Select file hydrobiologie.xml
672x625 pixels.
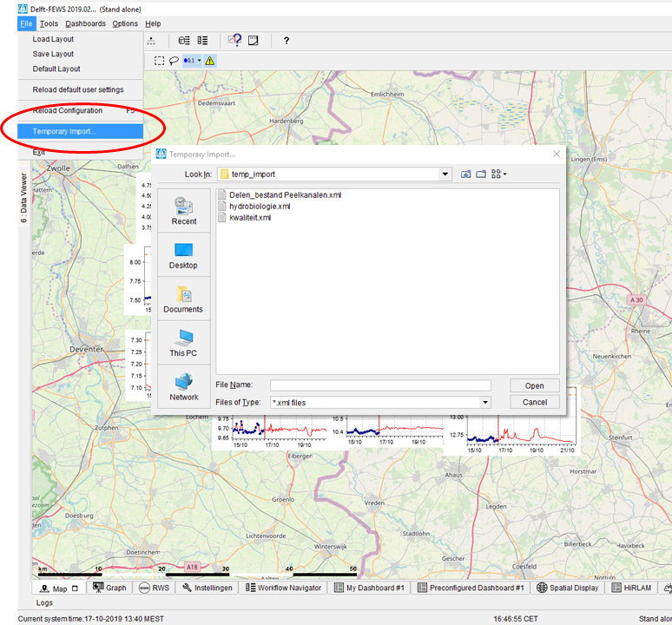254,206
